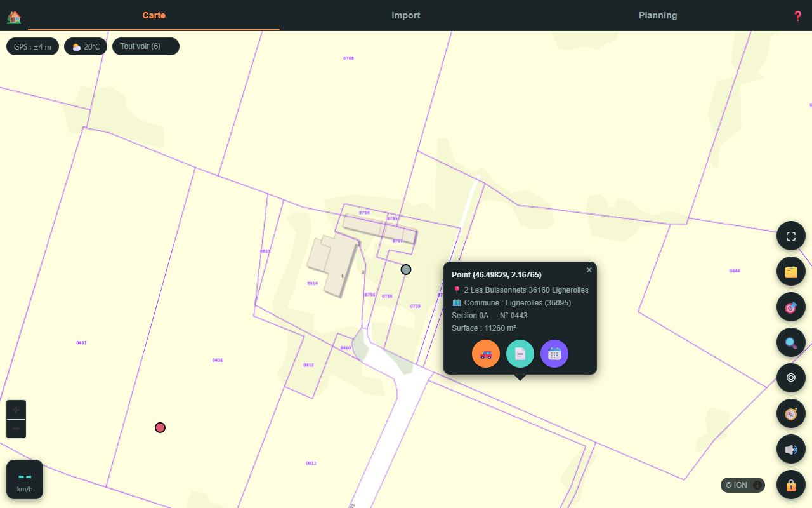Enter fullscreen map mode
Viewport: 812px width, 508px height.
[x=791, y=236]
